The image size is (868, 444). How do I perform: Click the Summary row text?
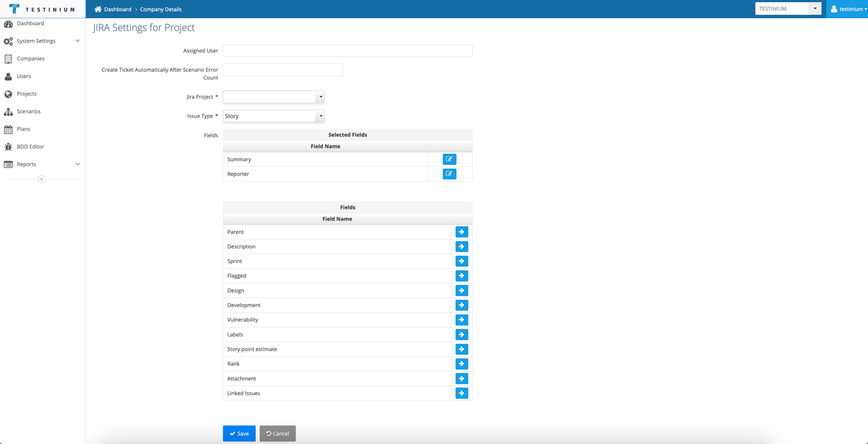click(x=239, y=159)
